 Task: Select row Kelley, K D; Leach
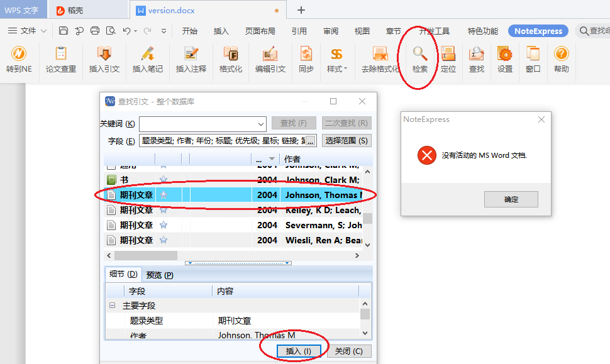[233, 210]
